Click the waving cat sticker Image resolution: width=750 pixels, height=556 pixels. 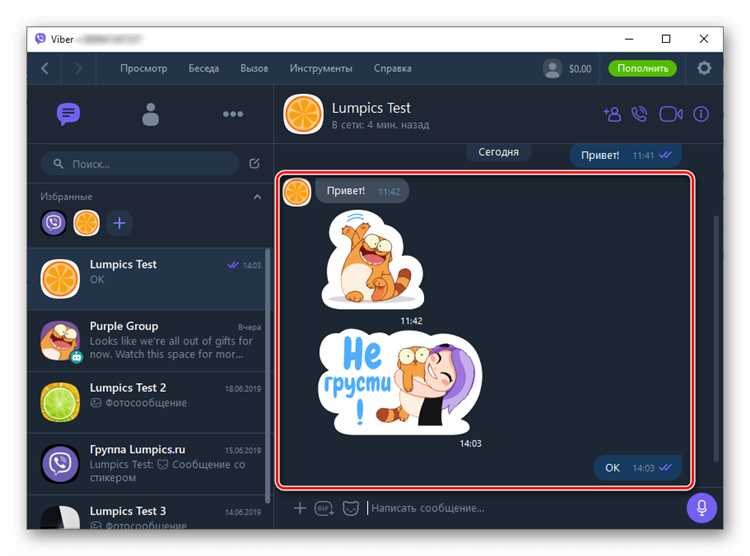coord(373,259)
